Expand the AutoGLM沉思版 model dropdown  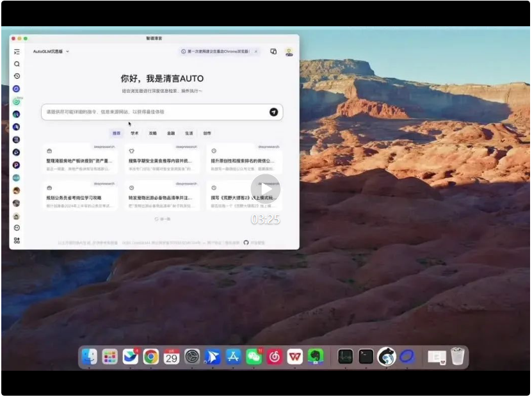tap(51, 52)
